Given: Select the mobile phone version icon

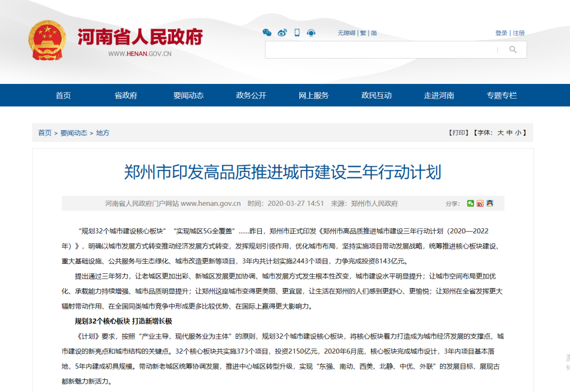Looking at the screenshot, I should pyautogui.click(x=296, y=33).
